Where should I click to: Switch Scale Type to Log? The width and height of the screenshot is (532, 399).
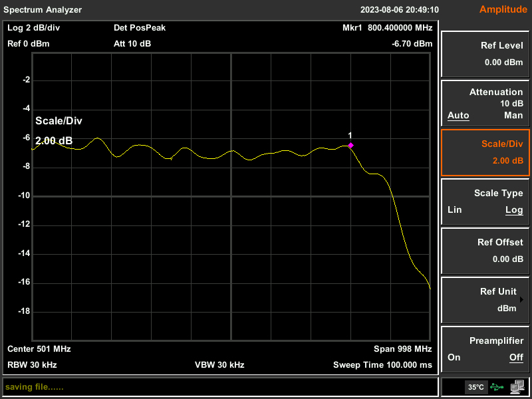(514, 210)
